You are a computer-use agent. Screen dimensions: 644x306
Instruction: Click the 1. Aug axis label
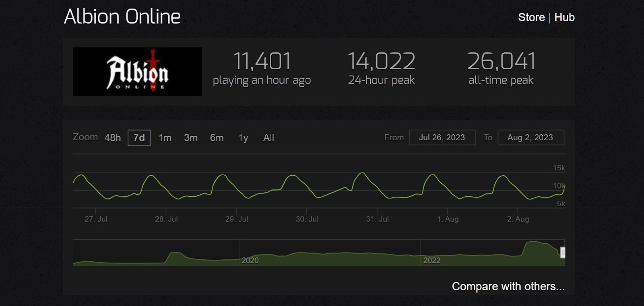pos(448,219)
